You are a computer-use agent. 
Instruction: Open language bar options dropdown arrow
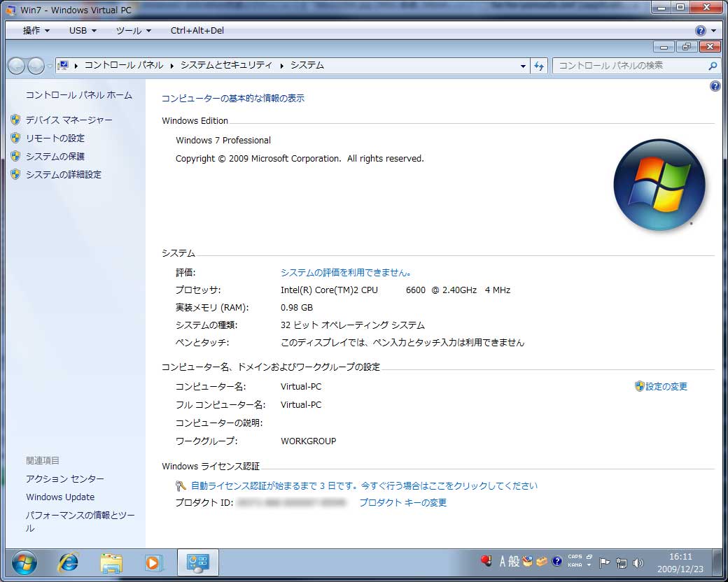pyautogui.click(x=589, y=565)
